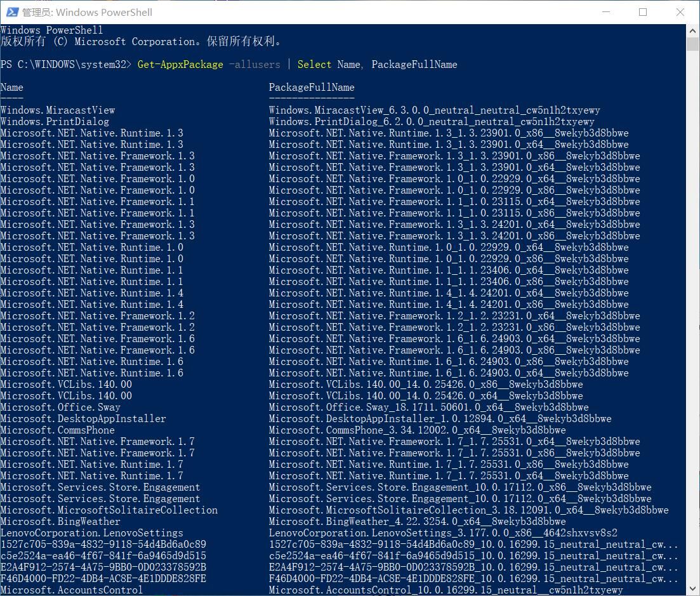
Task: Minimize the PowerShell window
Action: pos(606,12)
